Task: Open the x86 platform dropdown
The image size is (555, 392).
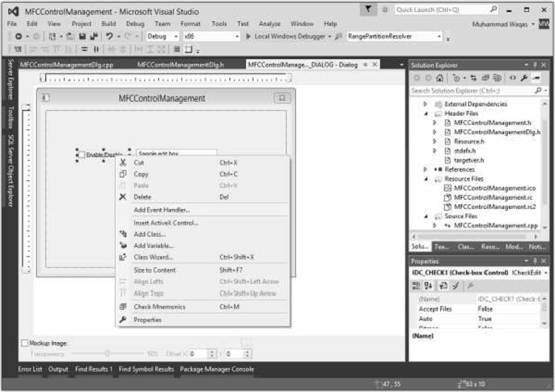Action: (237, 36)
